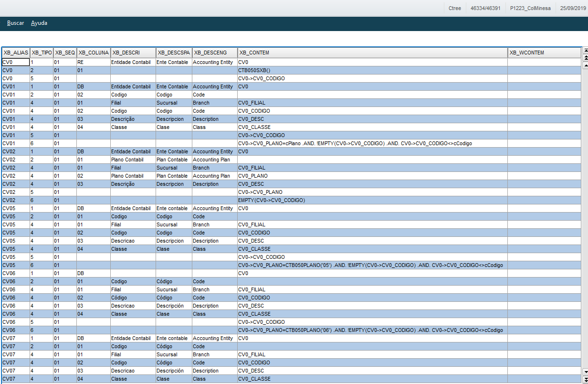This screenshot has height=384, width=588.
Task: Click the XB_DESCRI column header
Action: point(133,53)
